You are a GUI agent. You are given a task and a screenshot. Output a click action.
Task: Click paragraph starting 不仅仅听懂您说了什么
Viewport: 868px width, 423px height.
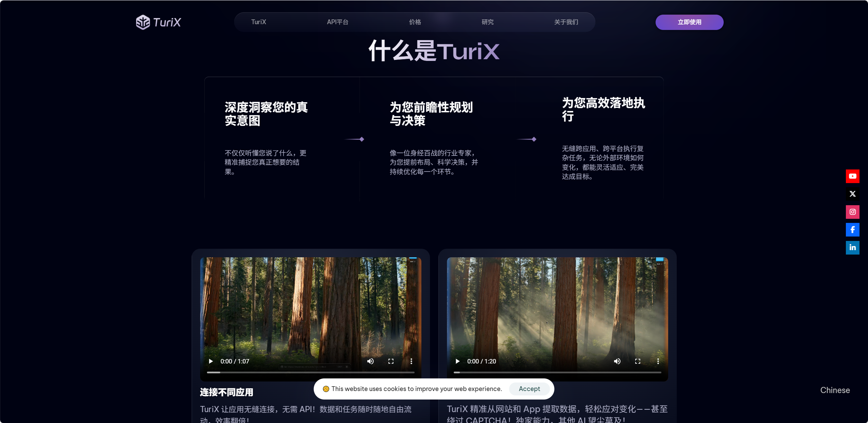click(x=266, y=162)
